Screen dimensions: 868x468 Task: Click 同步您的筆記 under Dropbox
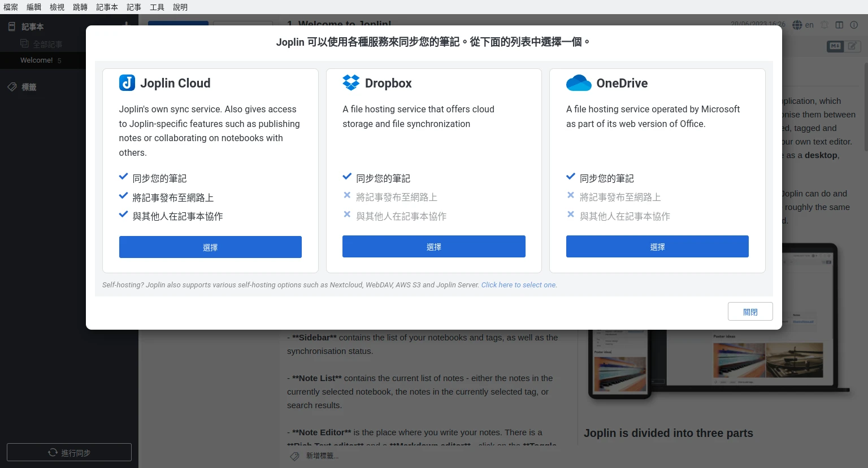(x=383, y=178)
